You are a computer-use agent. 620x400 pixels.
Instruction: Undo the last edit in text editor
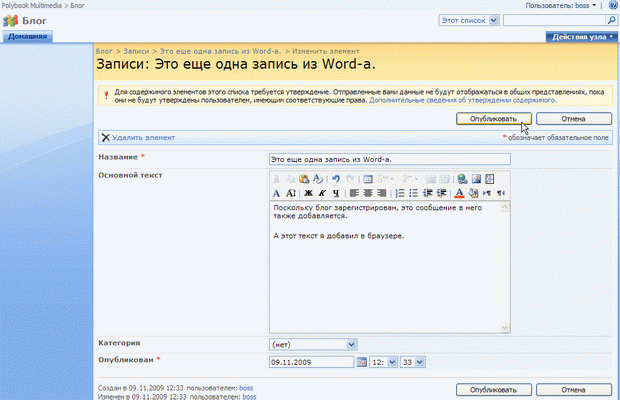(x=337, y=179)
